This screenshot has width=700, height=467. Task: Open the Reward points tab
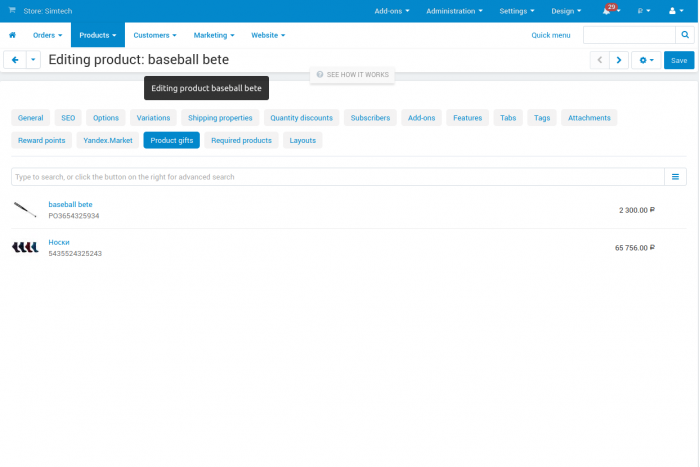tap(42, 140)
